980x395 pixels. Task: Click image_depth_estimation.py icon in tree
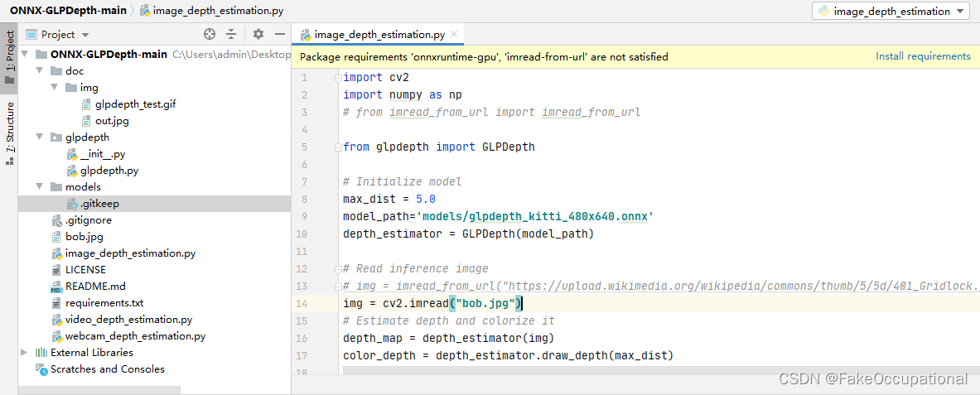pyautogui.click(x=57, y=253)
